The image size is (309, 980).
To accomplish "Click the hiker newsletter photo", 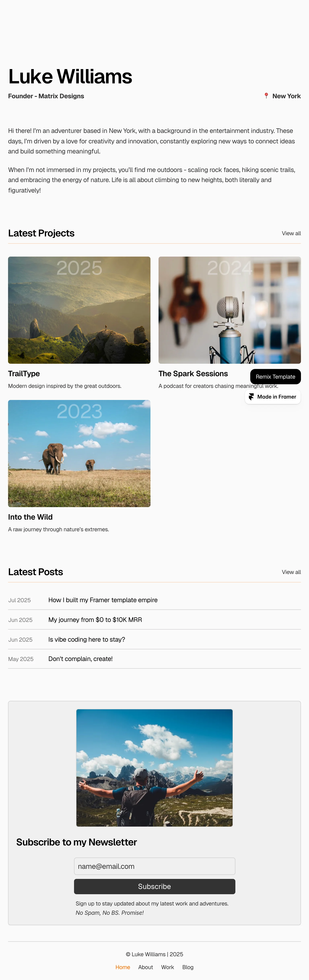I will coord(154,768).
